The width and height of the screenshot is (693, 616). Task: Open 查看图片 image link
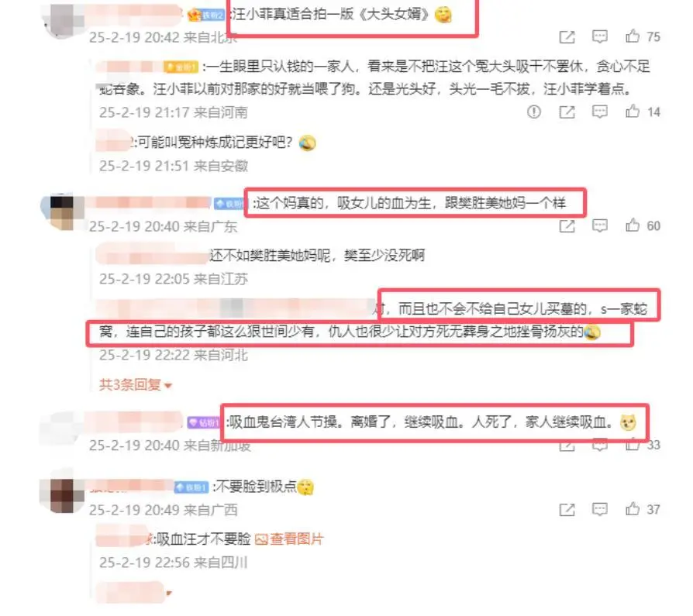click(289, 539)
